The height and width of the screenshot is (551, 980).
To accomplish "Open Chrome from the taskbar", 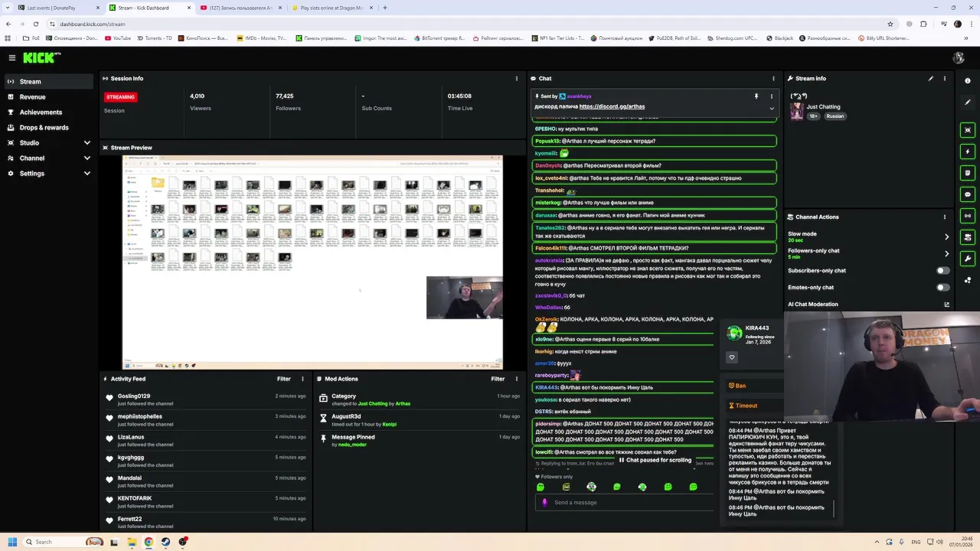I will coord(149,542).
